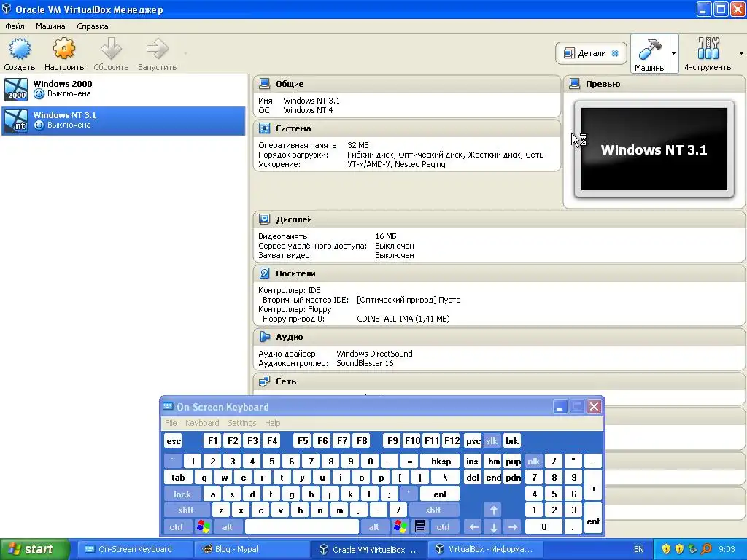This screenshot has width=747, height=560.
Task: Click the VirtualBox title bar cube icon
Action: (7, 9)
